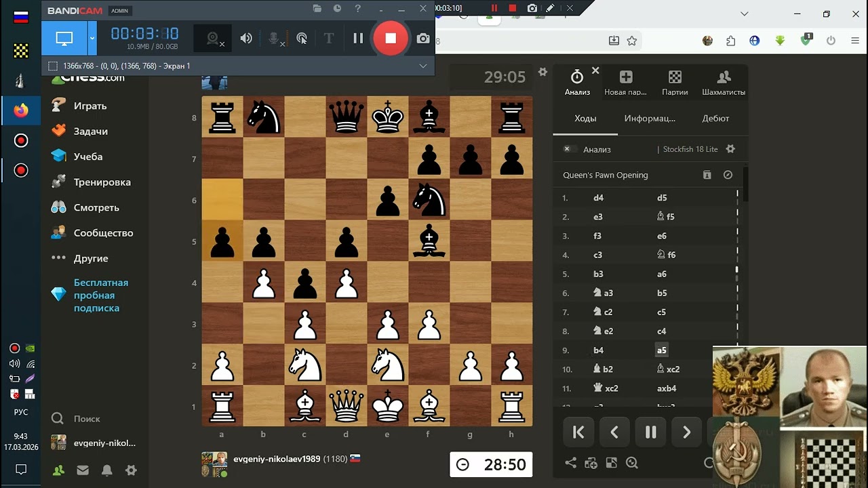Open drawing pencil tool in mini recording bar

[550, 8]
